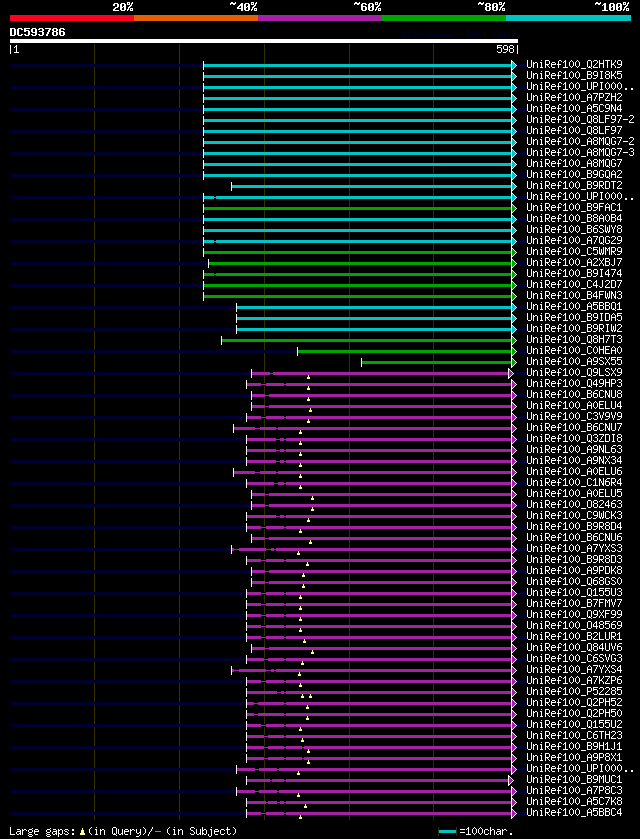The image size is (640, 839).
Task: Open hit UniRef100_Q2HTK9
Action: coord(574,65)
